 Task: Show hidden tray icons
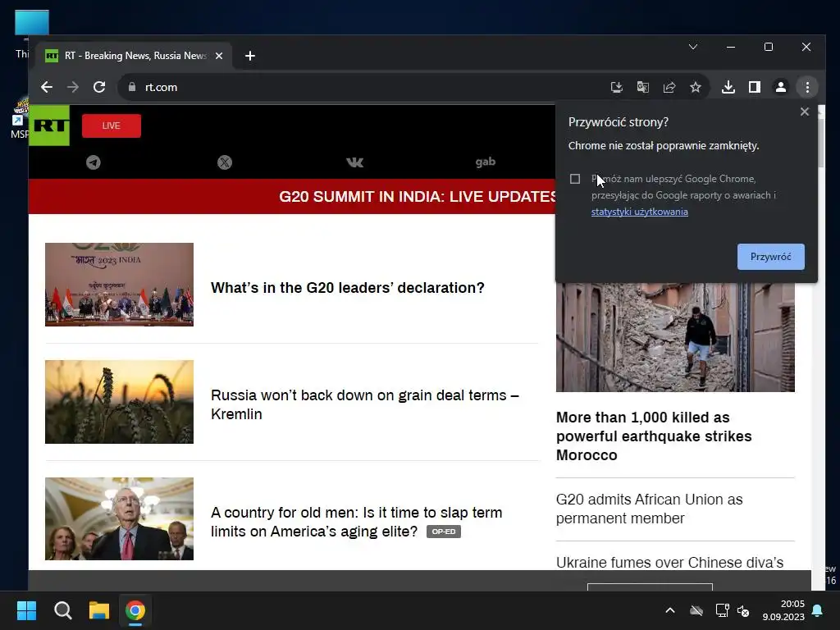pos(669,610)
